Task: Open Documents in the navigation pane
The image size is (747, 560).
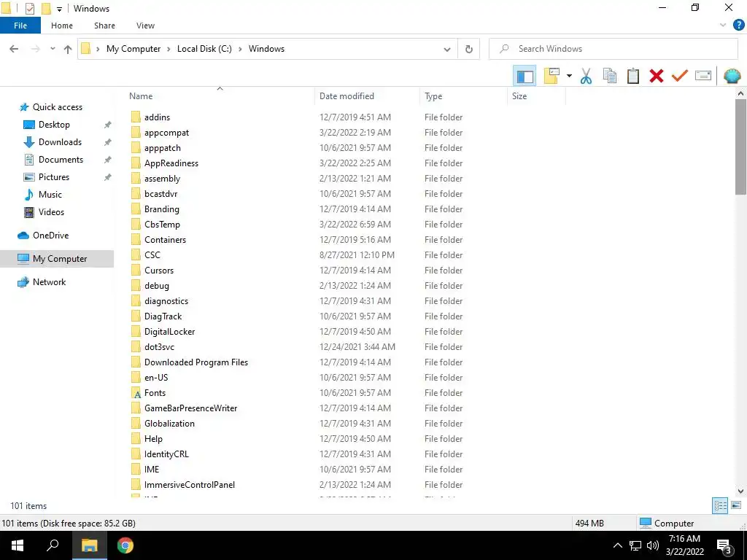Action: pos(61,160)
